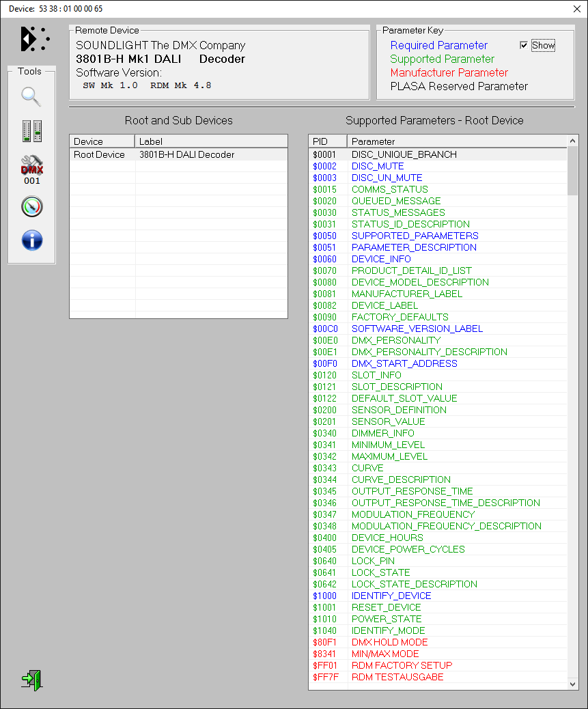Click the blue info icon
This screenshot has height=709, width=588.
click(x=31, y=240)
